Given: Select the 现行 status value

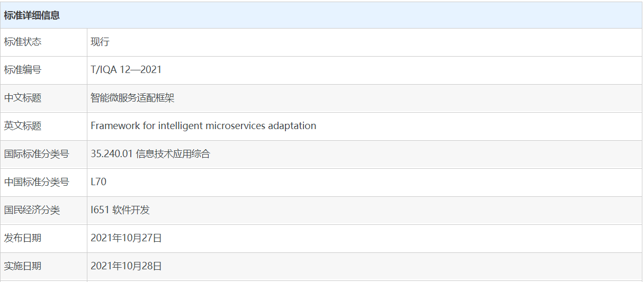Looking at the screenshot, I should [x=100, y=42].
